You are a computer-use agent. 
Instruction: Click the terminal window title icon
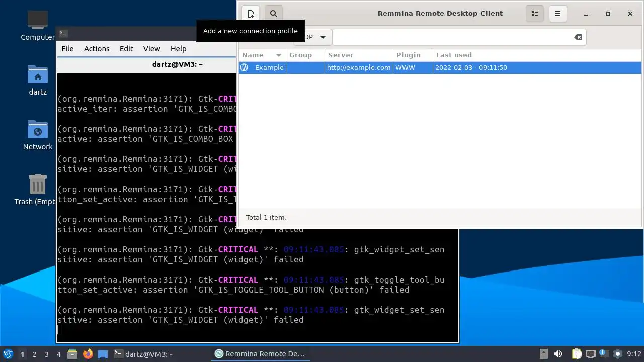(x=63, y=34)
